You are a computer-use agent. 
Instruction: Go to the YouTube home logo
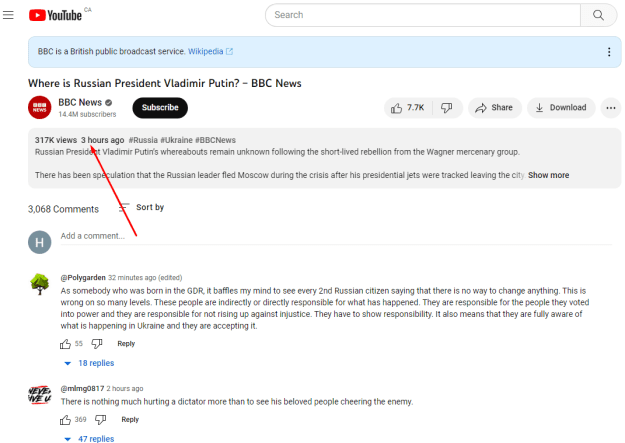[55, 15]
